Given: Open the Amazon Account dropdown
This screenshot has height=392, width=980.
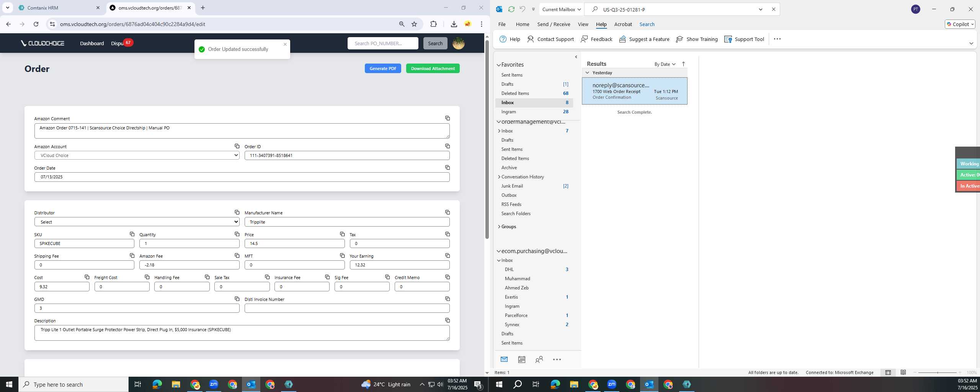Looking at the screenshot, I should click(137, 155).
